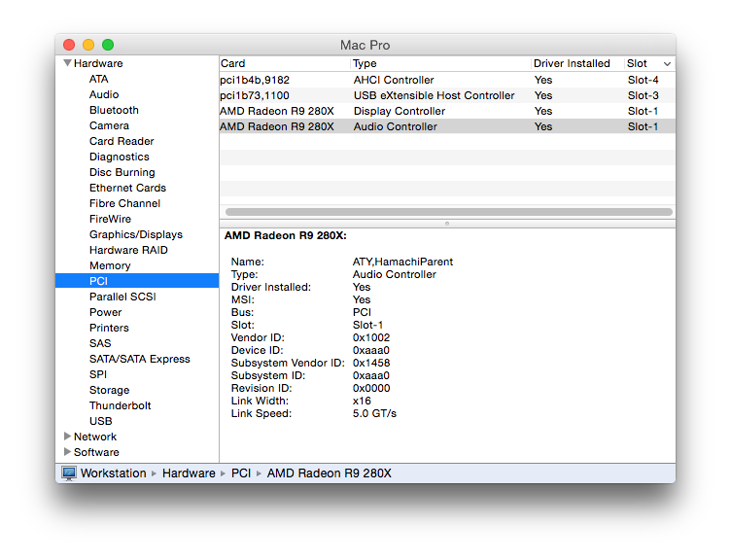
Task: Select the pci1b73,1100 USB controller row
Action: click(x=447, y=95)
